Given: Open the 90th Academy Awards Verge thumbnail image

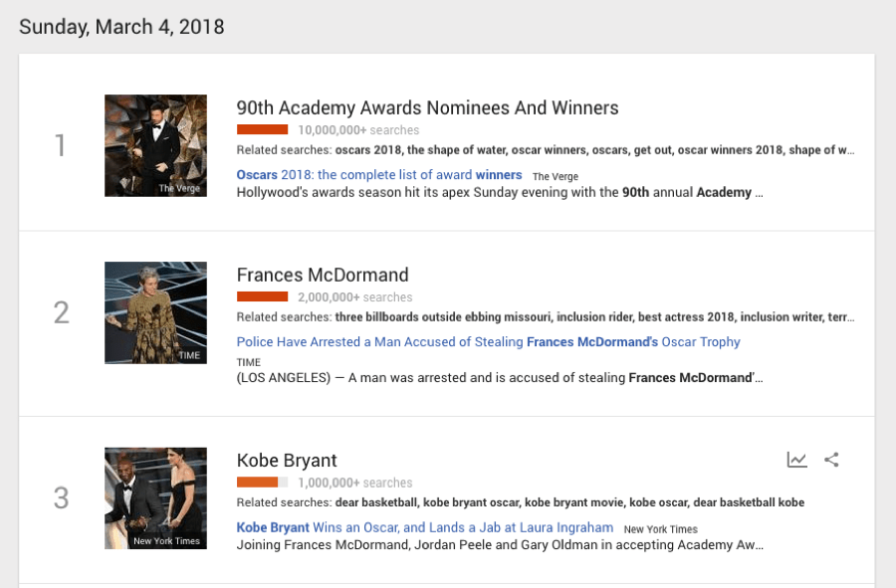Looking at the screenshot, I should point(155,145).
